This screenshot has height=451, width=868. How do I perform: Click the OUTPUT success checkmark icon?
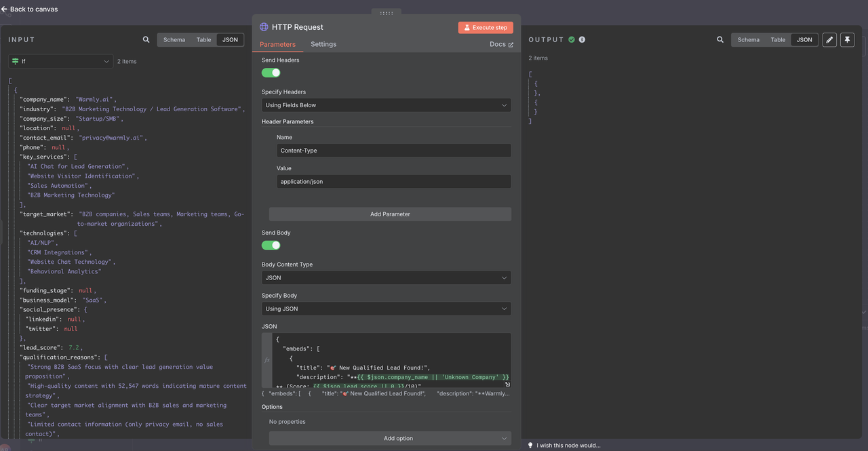coord(572,39)
